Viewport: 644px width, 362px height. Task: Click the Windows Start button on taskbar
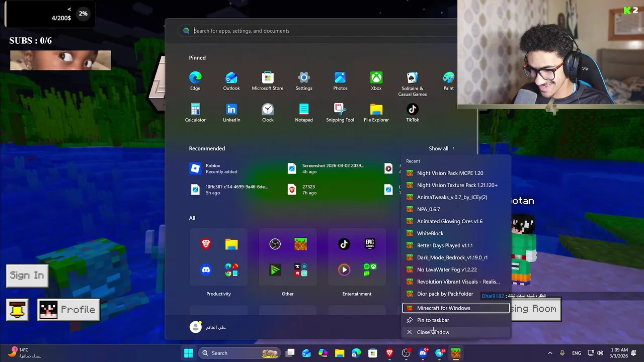pyautogui.click(x=188, y=353)
